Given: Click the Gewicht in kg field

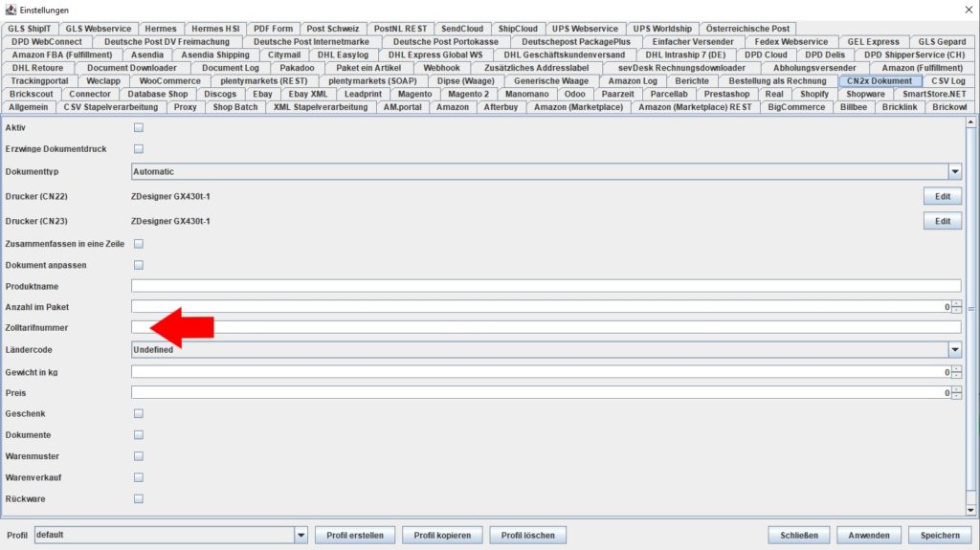Looking at the screenshot, I should (x=541, y=372).
